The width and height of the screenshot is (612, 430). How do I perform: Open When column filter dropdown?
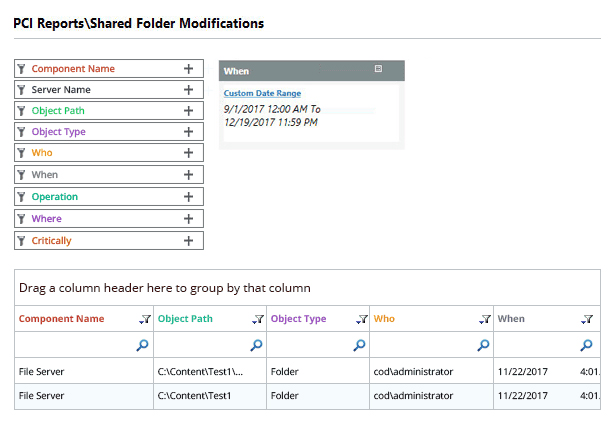coord(587,319)
